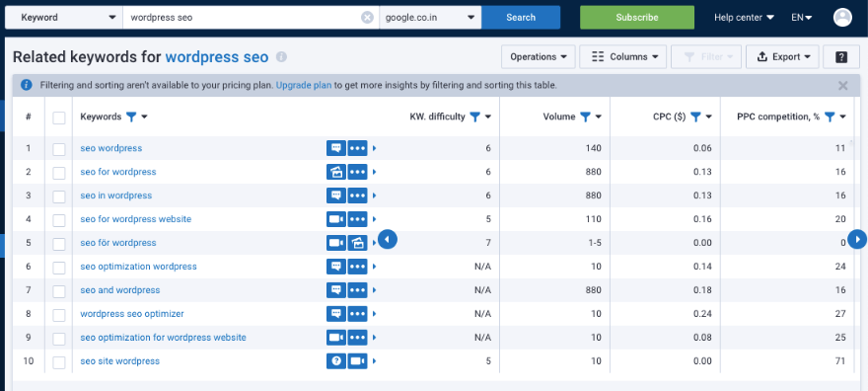Screen dimensions: 868x391
Task: Click the three-dots icon for seo and wordpress
Action: click(358, 290)
